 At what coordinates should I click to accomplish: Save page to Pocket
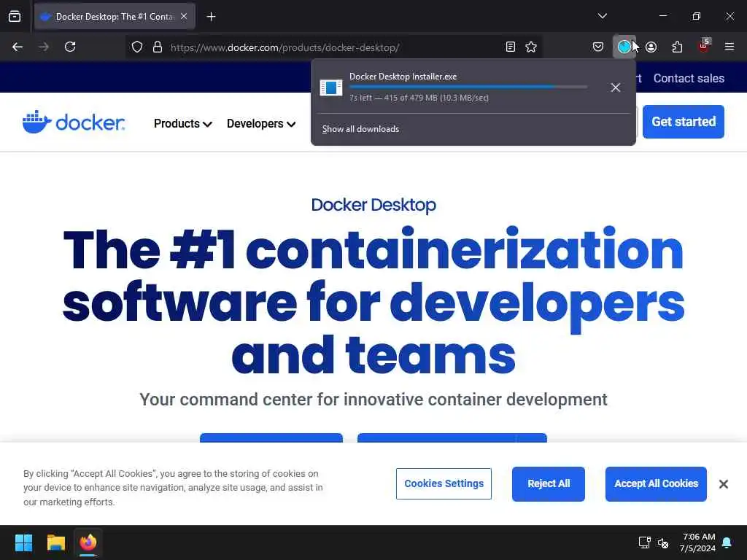pos(598,47)
